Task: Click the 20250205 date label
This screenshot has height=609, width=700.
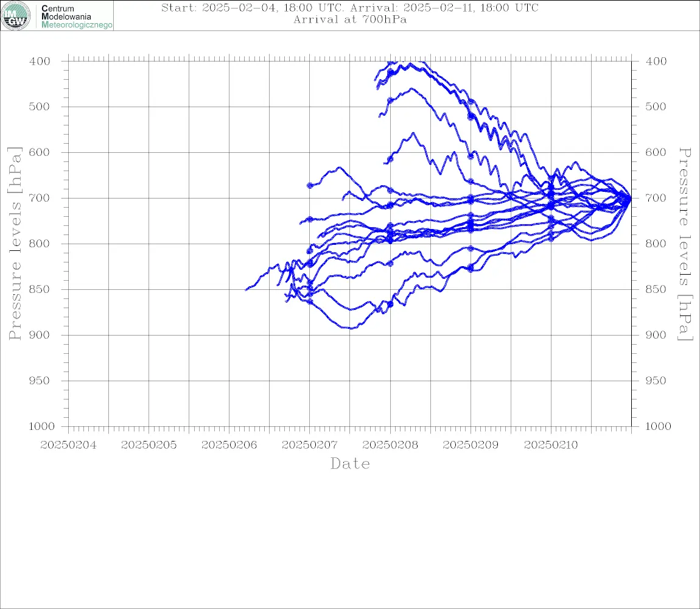Action: pyautogui.click(x=149, y=445)
